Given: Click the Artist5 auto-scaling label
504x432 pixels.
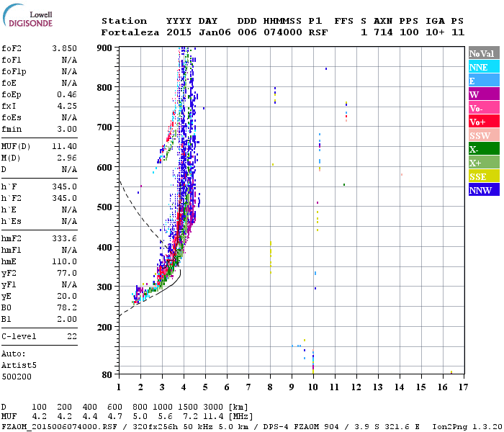Looking at the screenshot, I should (x=19, y=366).
